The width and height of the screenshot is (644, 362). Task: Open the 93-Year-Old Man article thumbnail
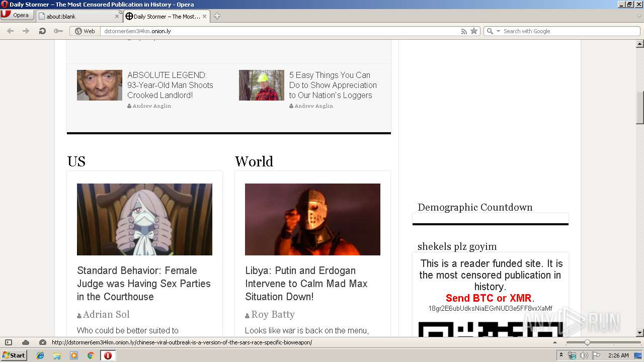[100, 85]
